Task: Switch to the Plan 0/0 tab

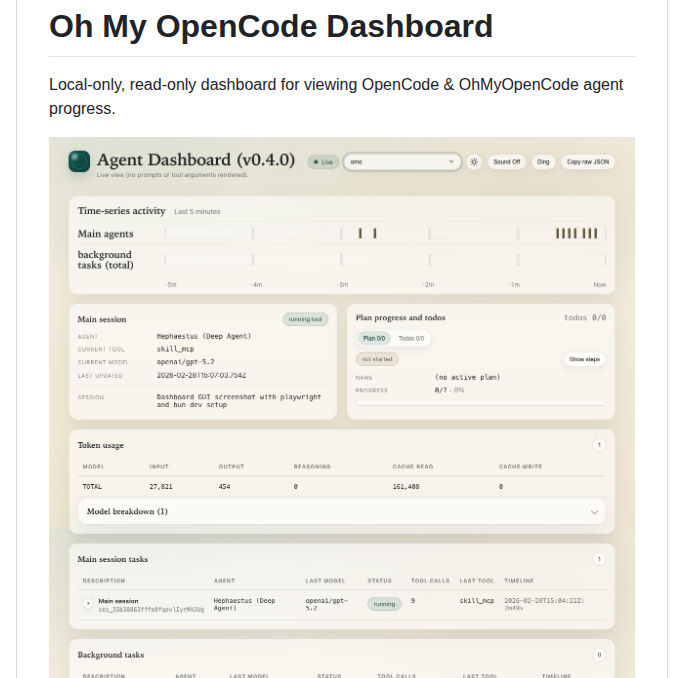Action: (374, 338)
